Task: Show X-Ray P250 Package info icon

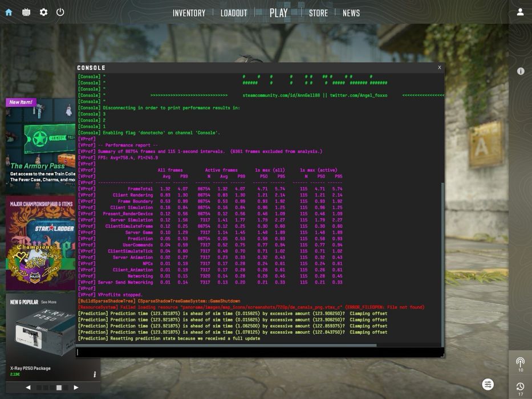Action: point(95,374)
